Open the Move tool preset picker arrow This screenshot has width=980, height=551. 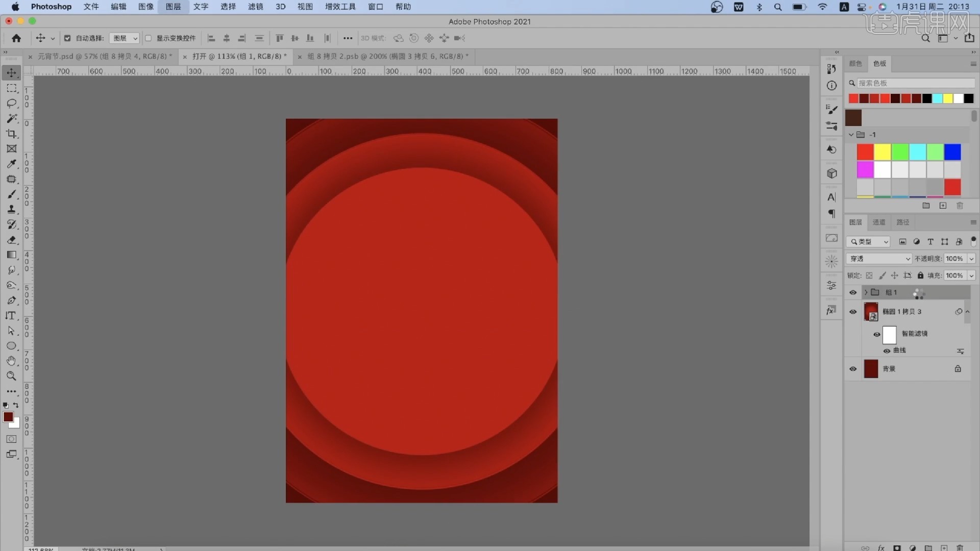coord(52,39)
